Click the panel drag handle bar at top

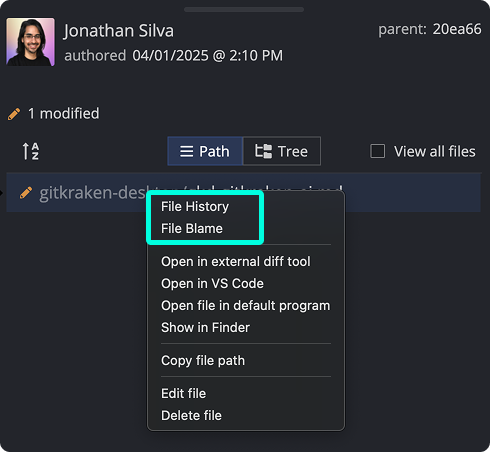[244, 9]
